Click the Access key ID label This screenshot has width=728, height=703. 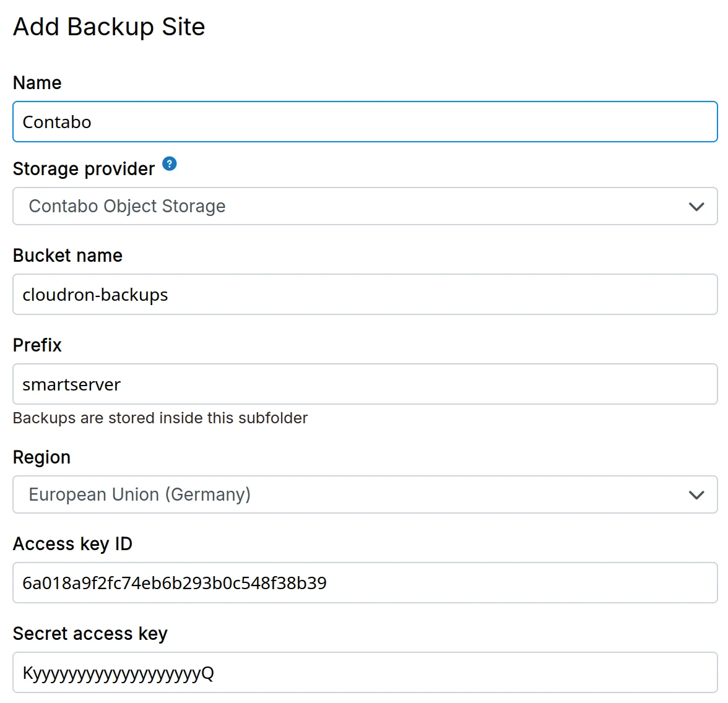pyautogui.click(x=72, y=543)
